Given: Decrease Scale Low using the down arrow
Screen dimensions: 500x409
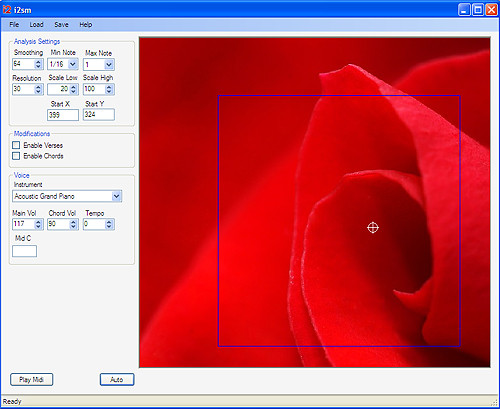Looking at the screenshot, I should (x=73, y=91).
